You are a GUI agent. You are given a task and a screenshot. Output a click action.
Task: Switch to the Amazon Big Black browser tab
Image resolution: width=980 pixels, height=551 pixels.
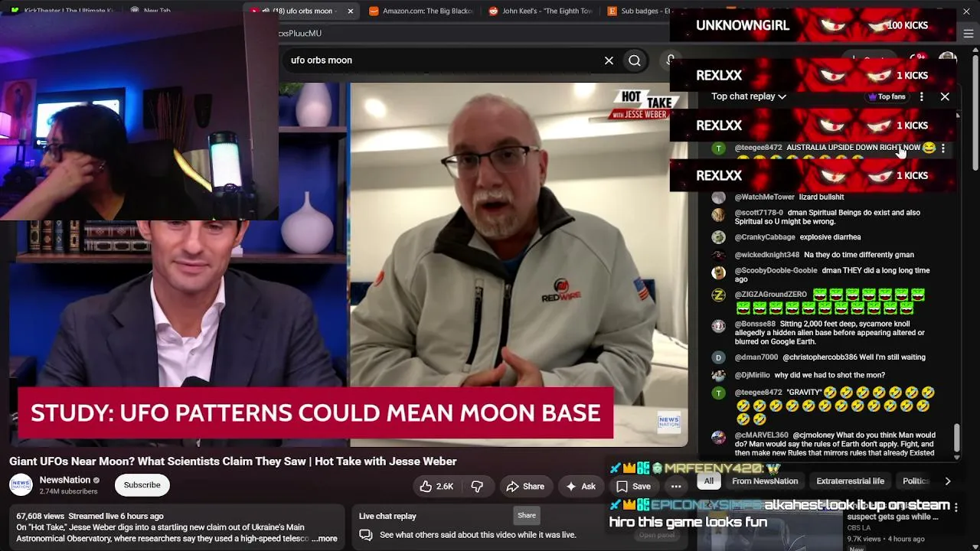pos(421,11)
